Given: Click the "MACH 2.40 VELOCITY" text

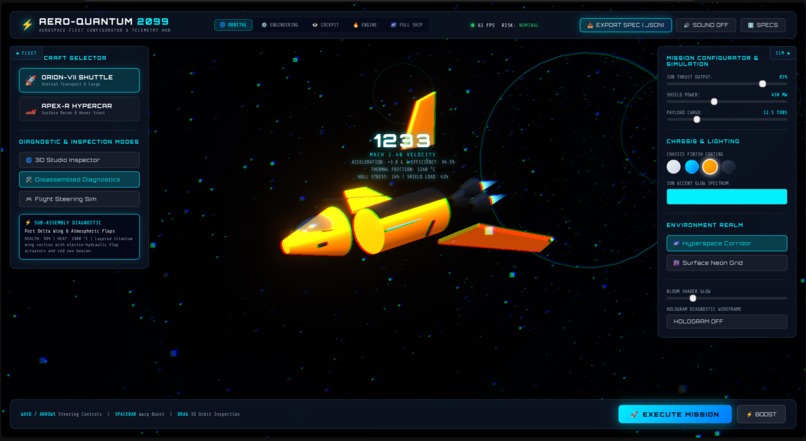Looking at the screenshot, I should [x=402, y=154].
